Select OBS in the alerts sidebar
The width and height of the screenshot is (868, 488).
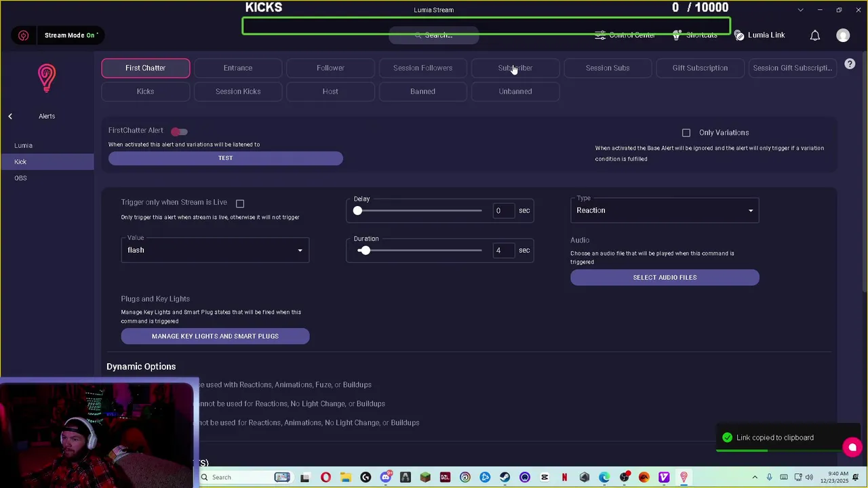[47, 178]
